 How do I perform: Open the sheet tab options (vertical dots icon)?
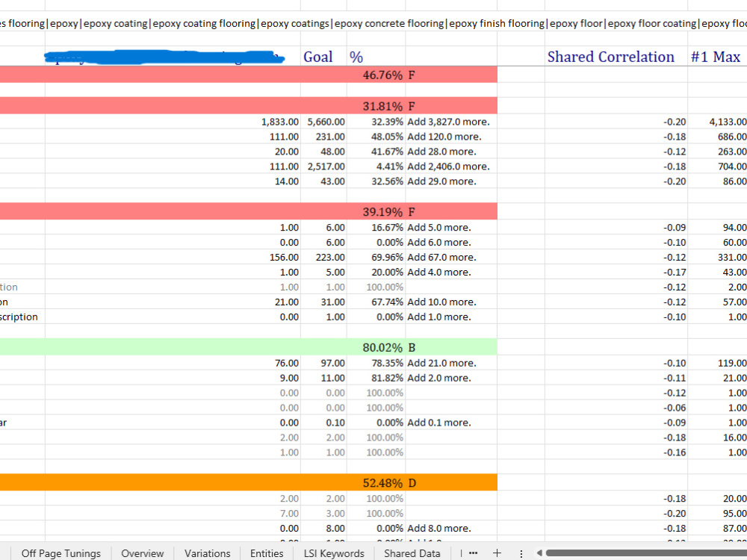click(x=521, y=553)
